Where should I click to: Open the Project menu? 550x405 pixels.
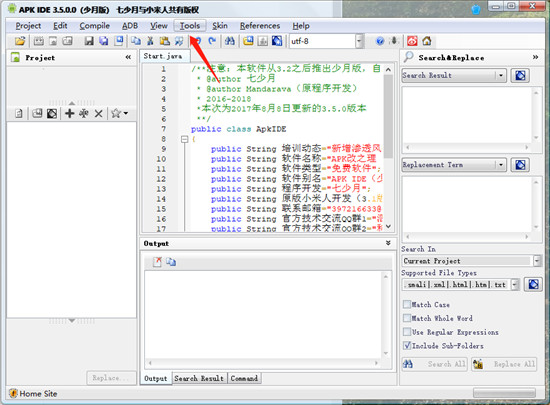(28, 26)
